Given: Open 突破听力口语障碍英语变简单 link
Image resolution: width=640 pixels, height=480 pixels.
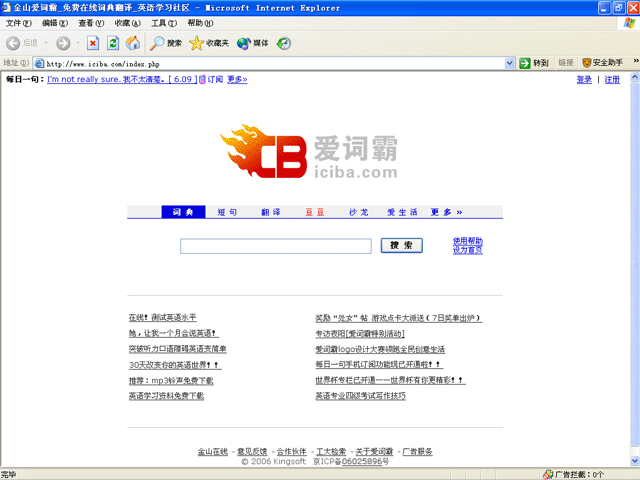Looking at the screenshot, I should tap(178, 349).
